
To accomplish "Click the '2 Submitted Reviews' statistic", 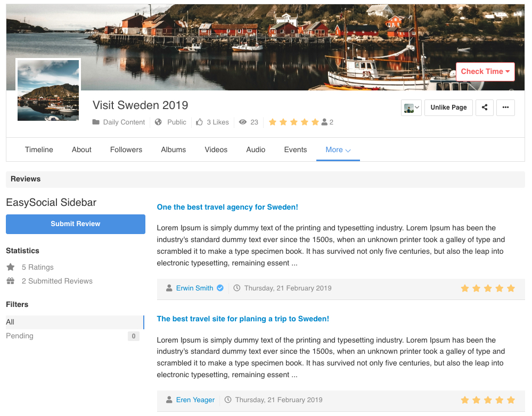I will point(57,281).
